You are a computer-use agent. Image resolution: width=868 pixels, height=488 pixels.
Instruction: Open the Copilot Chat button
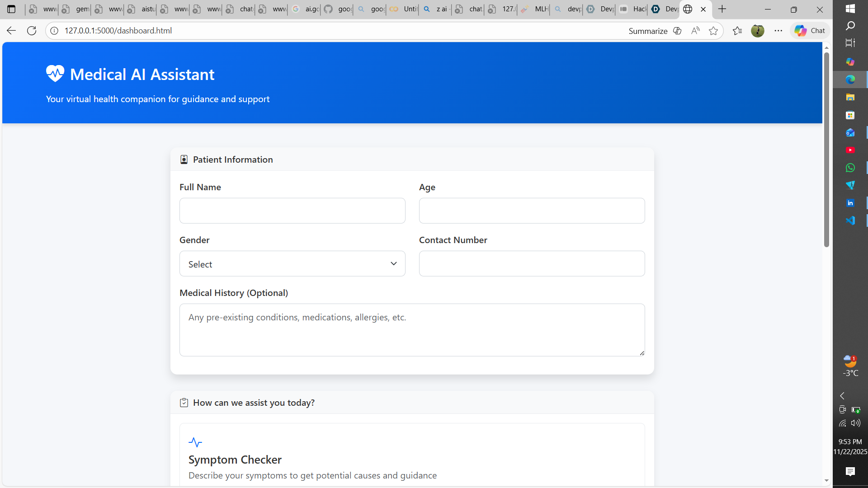(810, 31)
